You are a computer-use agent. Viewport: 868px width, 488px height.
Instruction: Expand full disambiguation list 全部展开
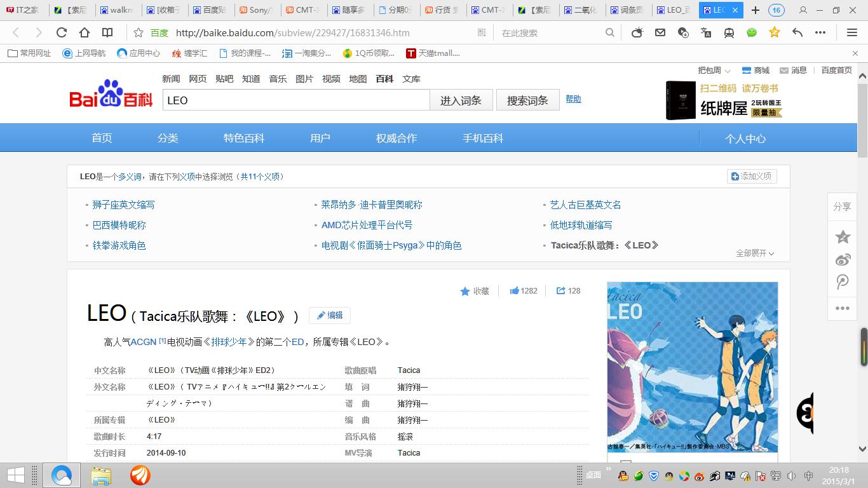coord(755,253)
